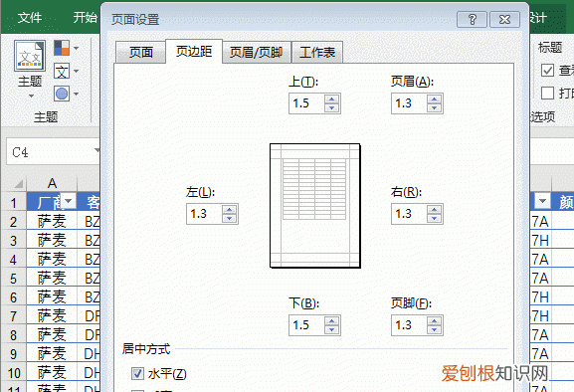Click the top margin 上(T) value field
This screenshot has height=392, width=574.
pyautogui.click(x=306, y=103)
